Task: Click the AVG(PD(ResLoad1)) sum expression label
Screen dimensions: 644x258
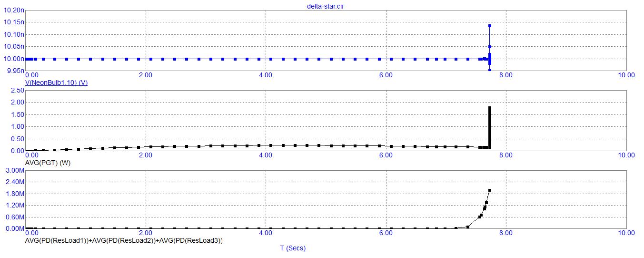Action: pos(124,240)
